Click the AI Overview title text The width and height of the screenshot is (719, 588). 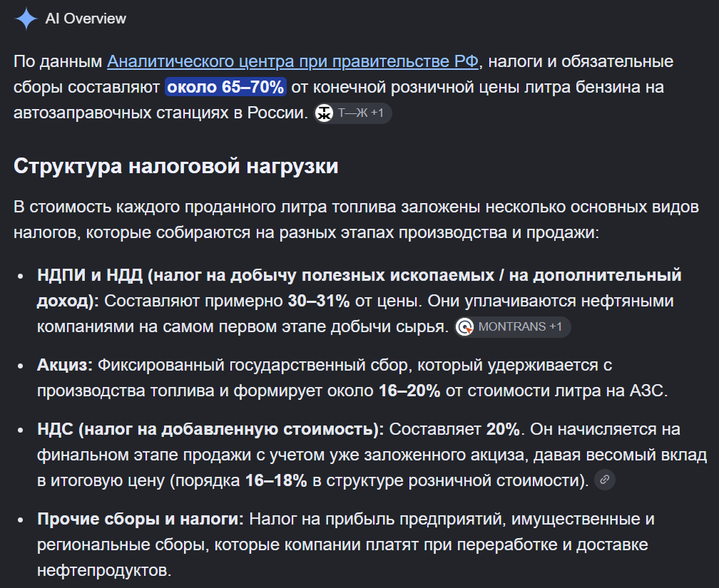coord(86,19)
